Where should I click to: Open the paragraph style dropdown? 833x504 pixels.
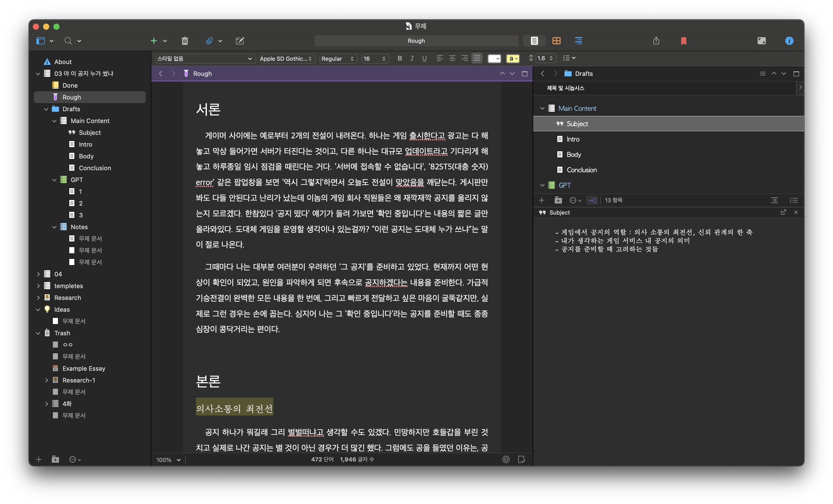tap(205, 58)
